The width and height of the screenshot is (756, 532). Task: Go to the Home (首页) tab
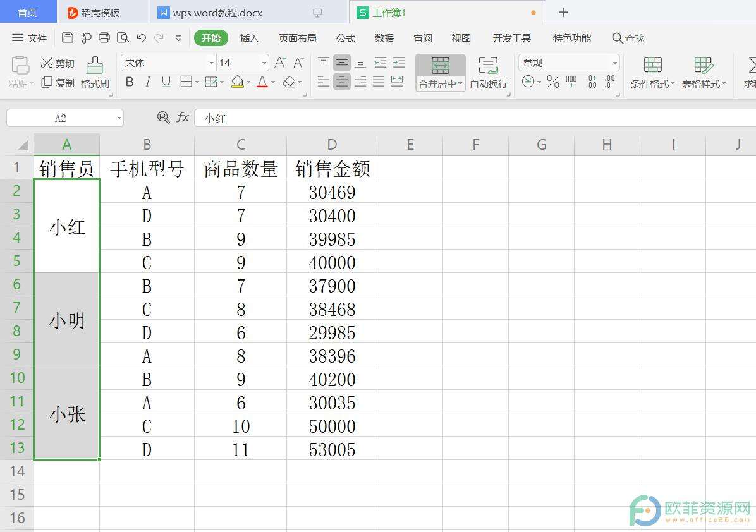click(27, 13)
